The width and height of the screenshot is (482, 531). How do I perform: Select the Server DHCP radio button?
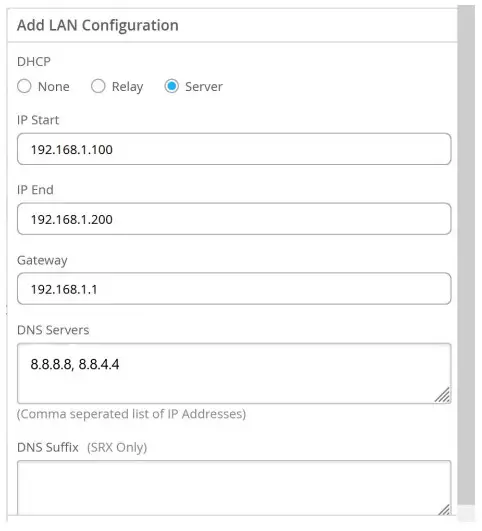(x=171, y=86)
